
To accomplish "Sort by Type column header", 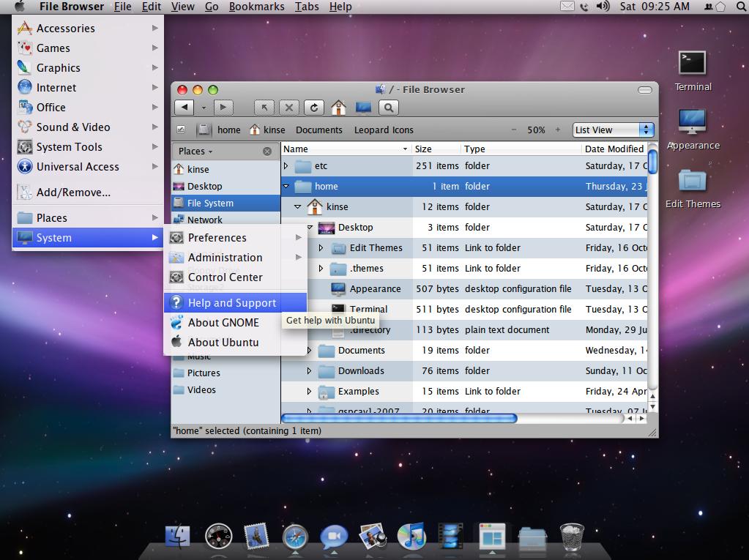I will 521,149.
